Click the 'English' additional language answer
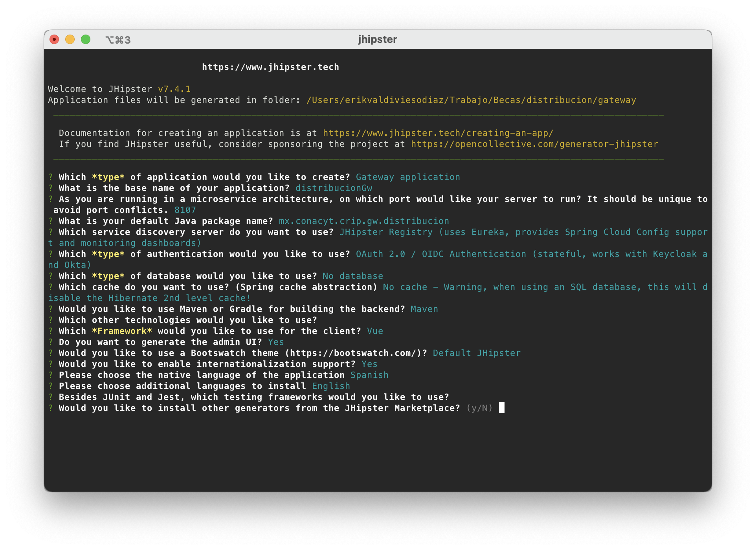756x550 pixels. tap(331, 386)
